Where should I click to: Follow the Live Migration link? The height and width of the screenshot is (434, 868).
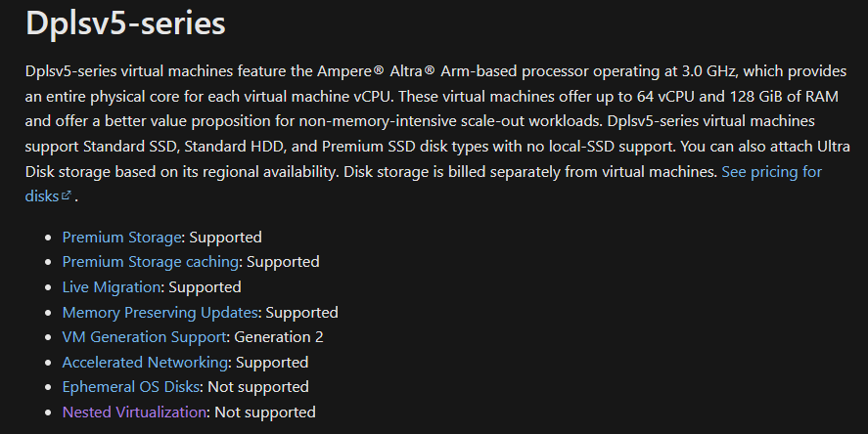pyautogui.click(x=112, y=287)
